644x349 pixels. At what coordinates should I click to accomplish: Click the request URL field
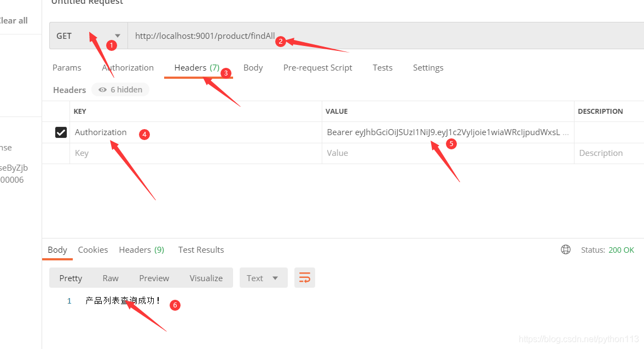[386, 36]
